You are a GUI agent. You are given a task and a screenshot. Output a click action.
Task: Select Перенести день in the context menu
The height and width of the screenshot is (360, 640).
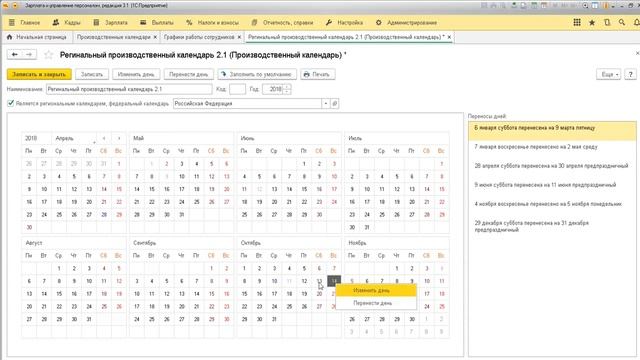(376, 303)
